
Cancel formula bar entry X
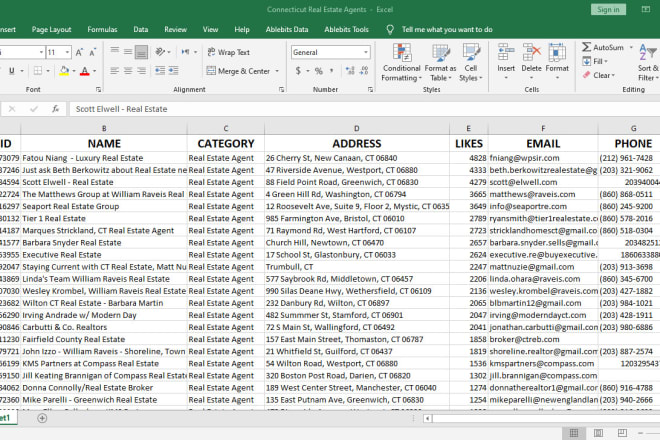click(12, 109)
